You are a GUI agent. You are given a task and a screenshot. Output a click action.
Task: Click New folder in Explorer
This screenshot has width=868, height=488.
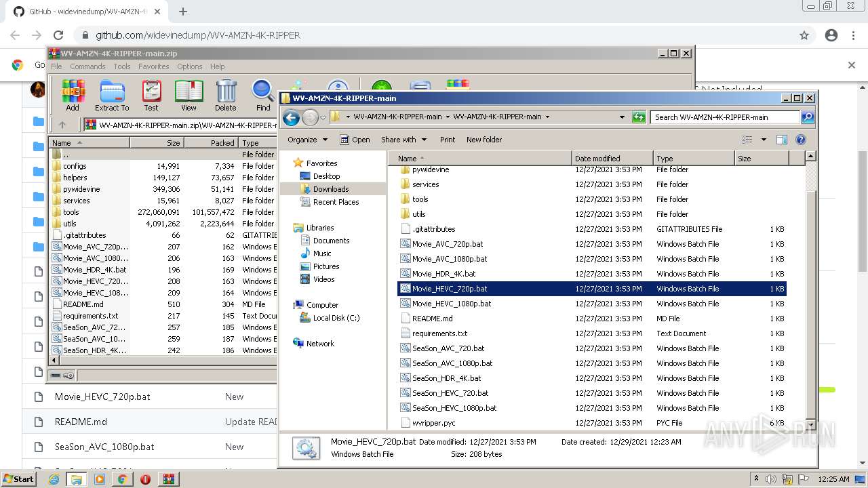(484, 140)
